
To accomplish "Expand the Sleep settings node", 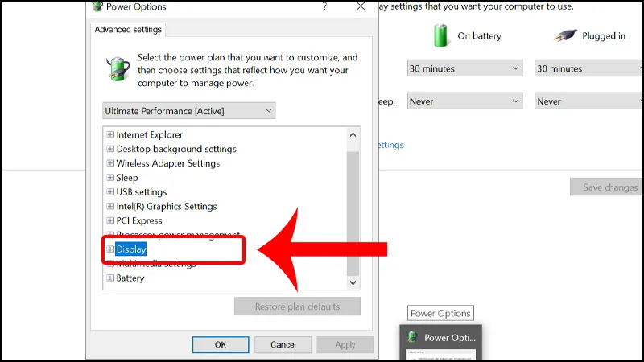I will [x=110, y=178].
